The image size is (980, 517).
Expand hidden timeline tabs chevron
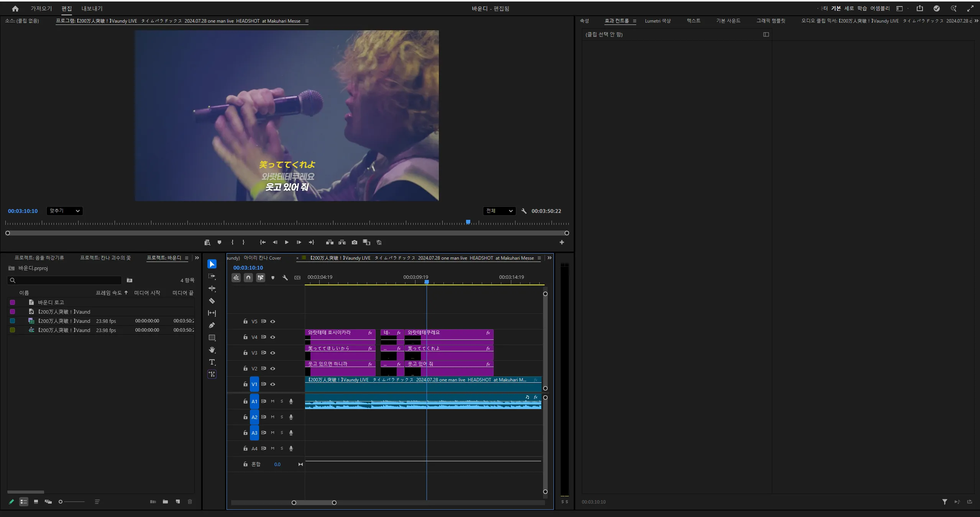tap(550, 258)
